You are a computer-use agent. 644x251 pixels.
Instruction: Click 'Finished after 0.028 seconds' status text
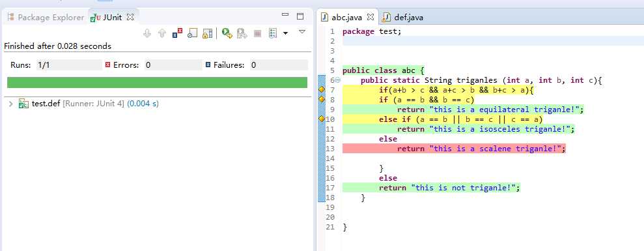click(57, 46)
